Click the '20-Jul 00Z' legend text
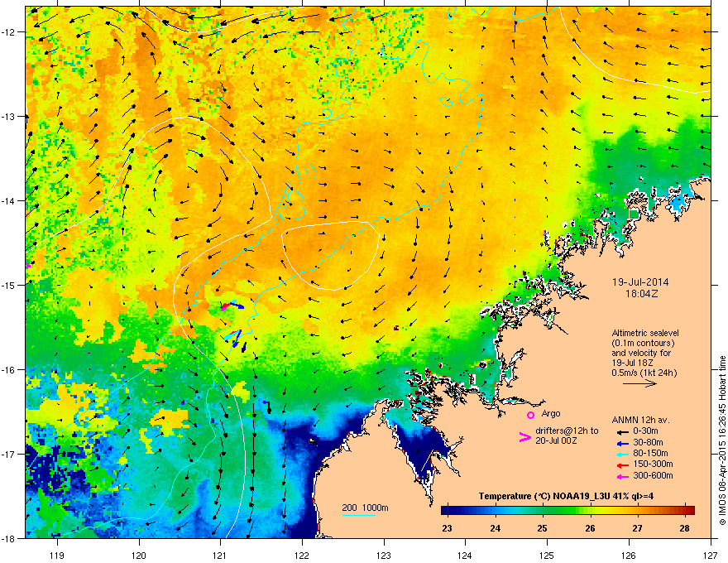 point(556,440)
